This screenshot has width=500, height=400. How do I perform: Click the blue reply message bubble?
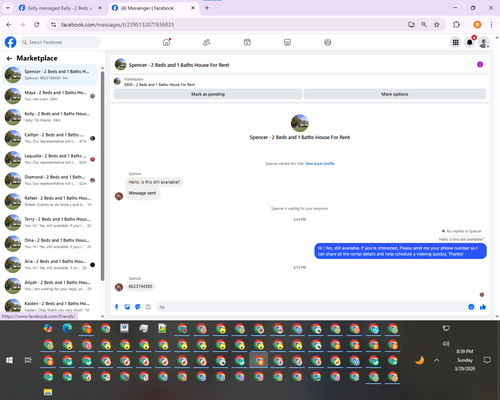click(400, 251)
